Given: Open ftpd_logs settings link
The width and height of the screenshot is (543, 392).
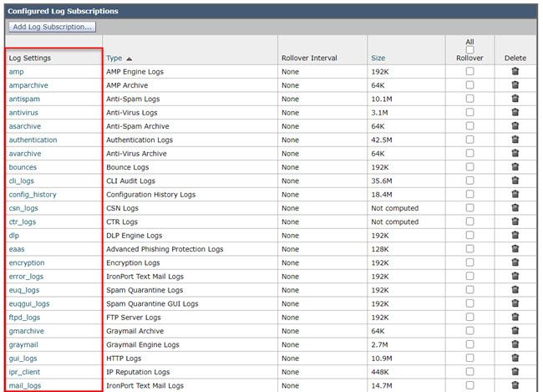Looking at the screenshot, I should point(24,318).
